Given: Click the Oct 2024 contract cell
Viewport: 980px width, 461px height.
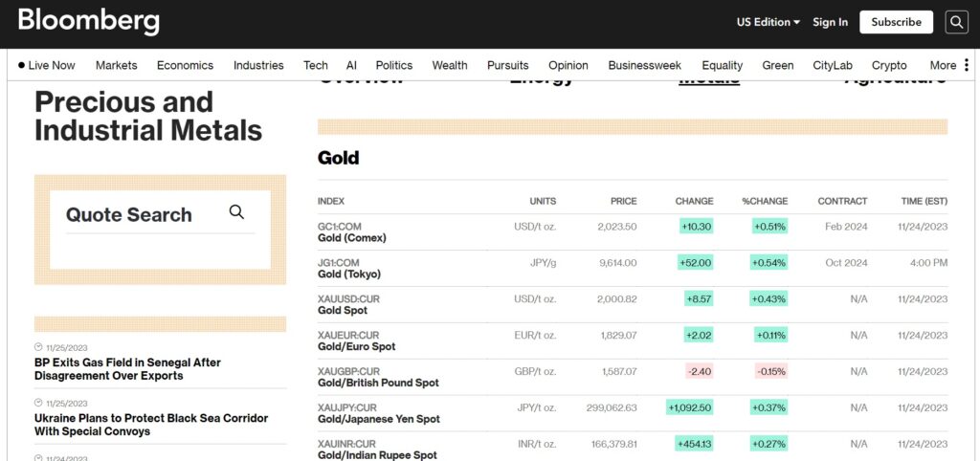Looking at the screenshot, I should pyautogui.click(x=846, y=262).
